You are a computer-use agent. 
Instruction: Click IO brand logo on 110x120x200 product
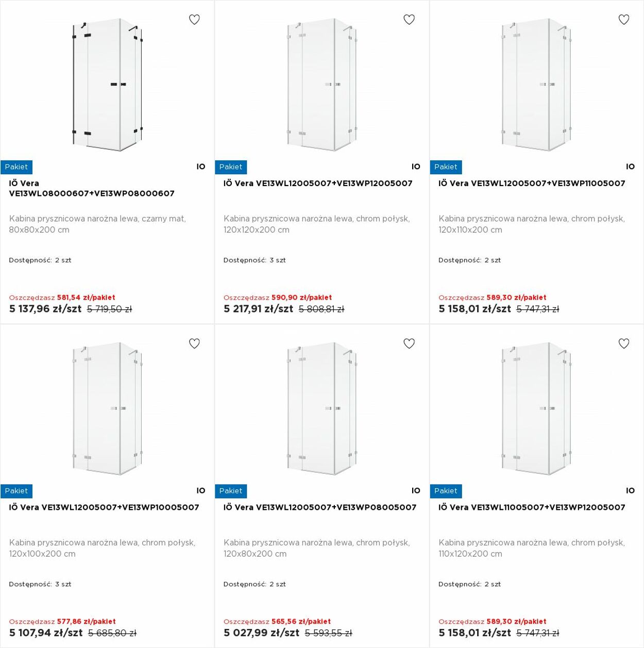631,491
